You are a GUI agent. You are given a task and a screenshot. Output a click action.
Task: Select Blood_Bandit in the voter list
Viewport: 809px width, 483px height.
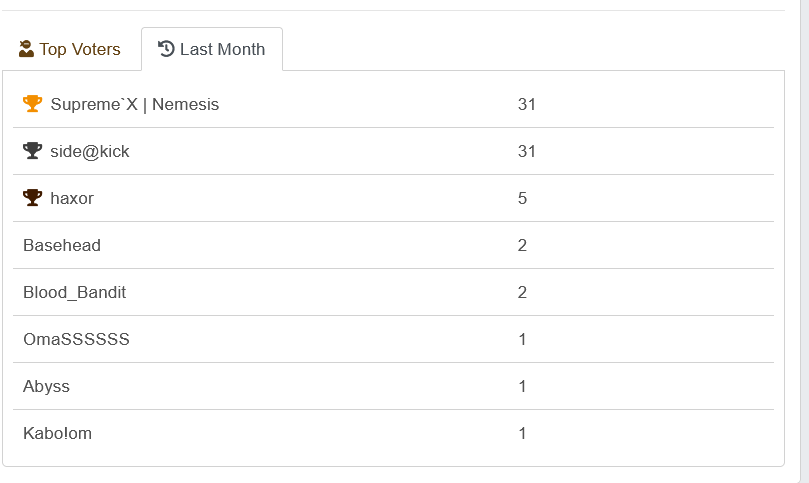(x=75, y=292)
